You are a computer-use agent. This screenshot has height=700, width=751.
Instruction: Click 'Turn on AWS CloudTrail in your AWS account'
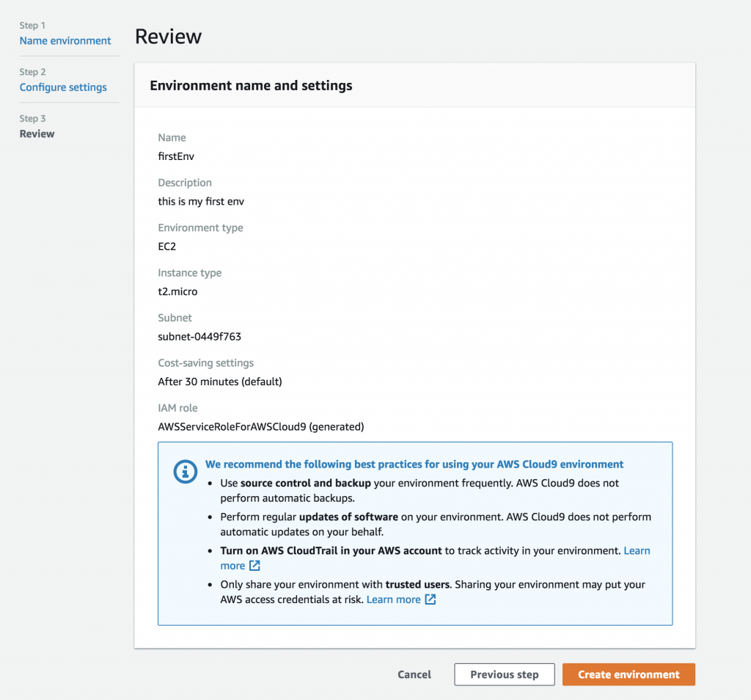click(x=331, y=550)
